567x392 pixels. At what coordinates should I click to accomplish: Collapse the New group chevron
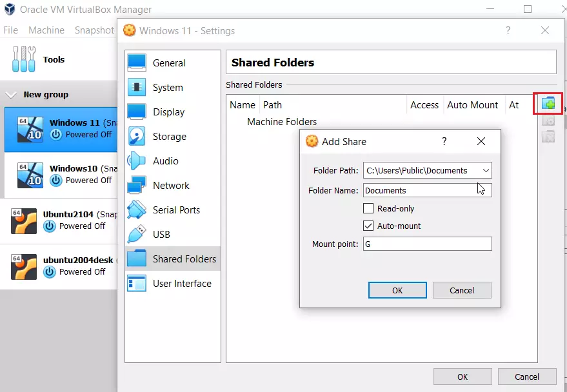[x=11, y=95]
